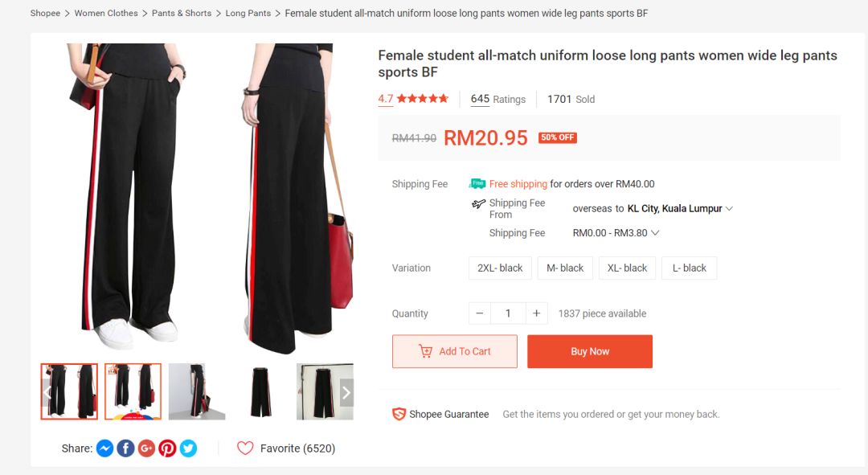Select the L- black size option

point(689,268)
